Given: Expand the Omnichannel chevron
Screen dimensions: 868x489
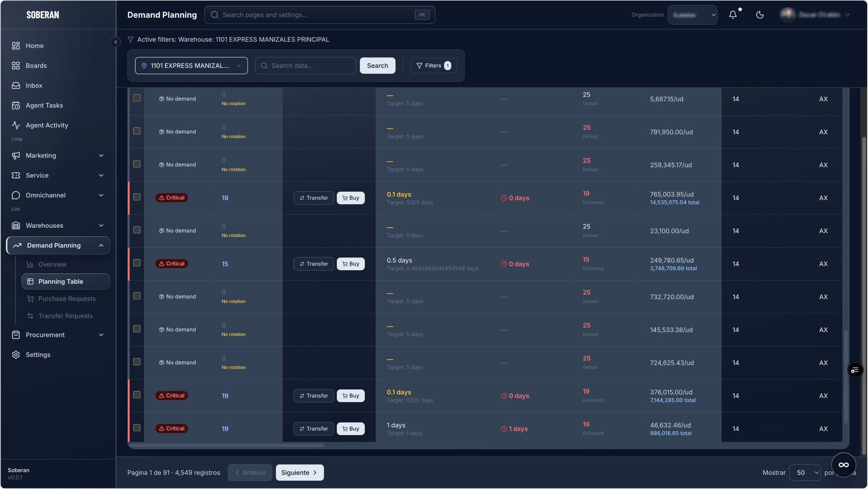Looking at the screenshot, I should [101, 195].
